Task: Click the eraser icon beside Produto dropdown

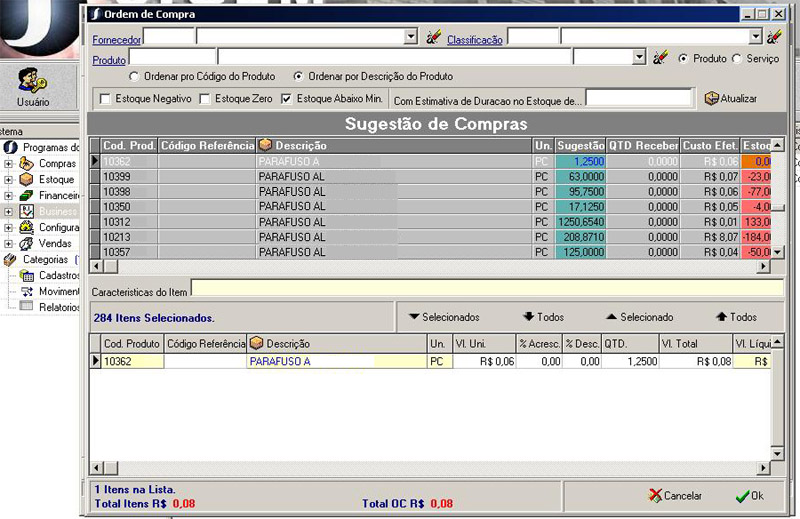Action: [660, 59]
